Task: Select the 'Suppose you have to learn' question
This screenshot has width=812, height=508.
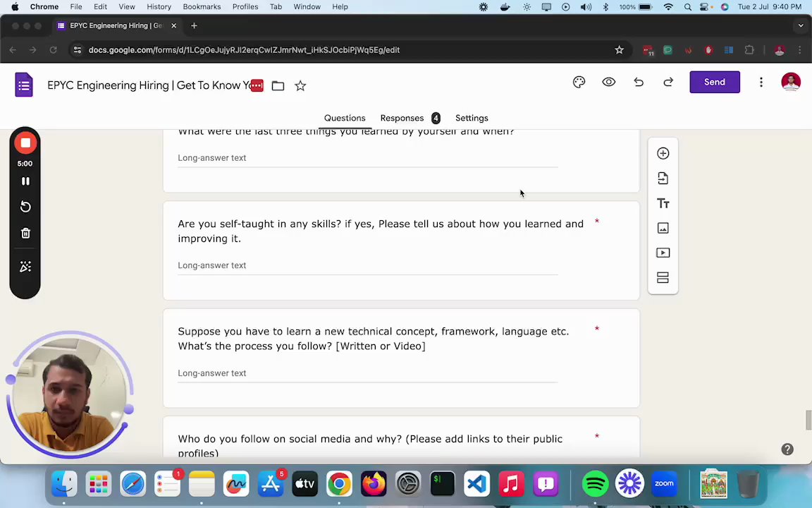Action: tap(374, 339)
